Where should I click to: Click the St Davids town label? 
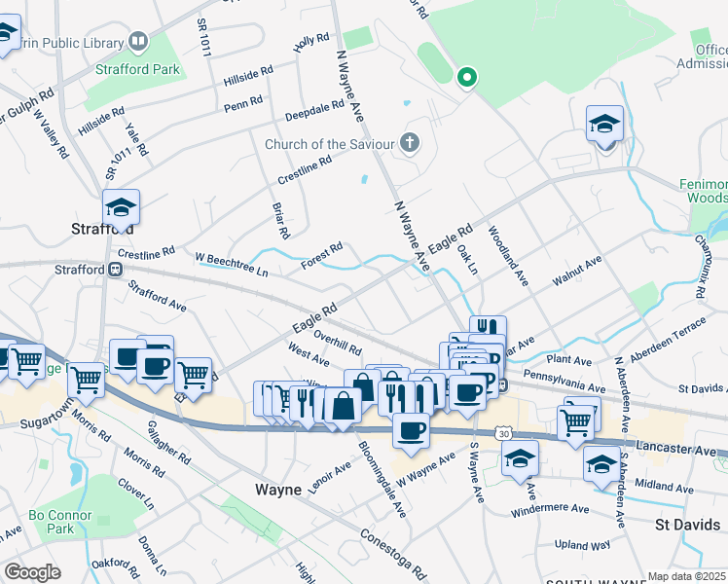(x=687, y=525)
